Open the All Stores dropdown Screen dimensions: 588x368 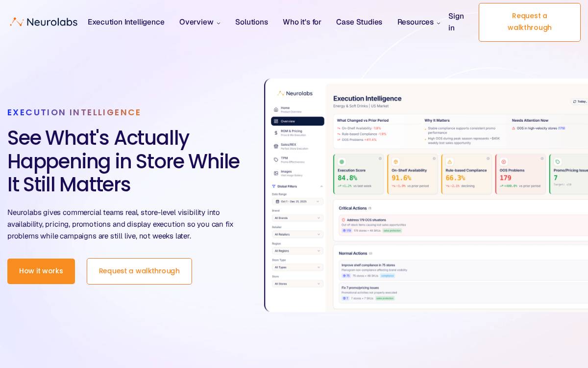pyautogui.click(x=297, y=284)
